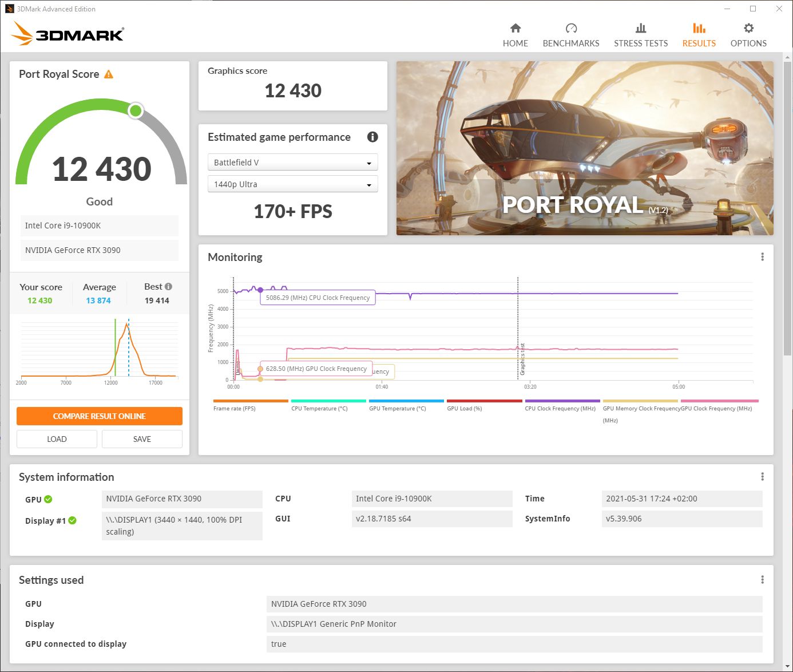Toggle GPU Clock Frequency legend series
Viewport: 793px width, 672px height.
[x=719, y=405]
